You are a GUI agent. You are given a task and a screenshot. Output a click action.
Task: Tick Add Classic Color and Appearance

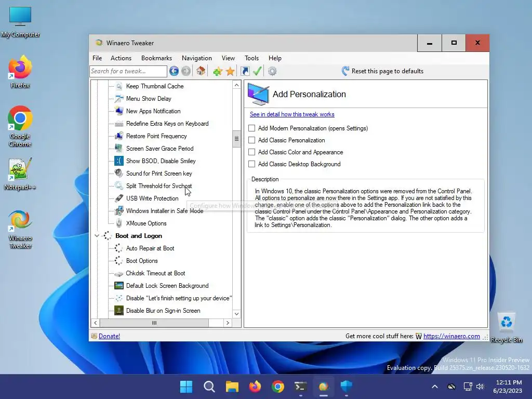coord(252,152)
